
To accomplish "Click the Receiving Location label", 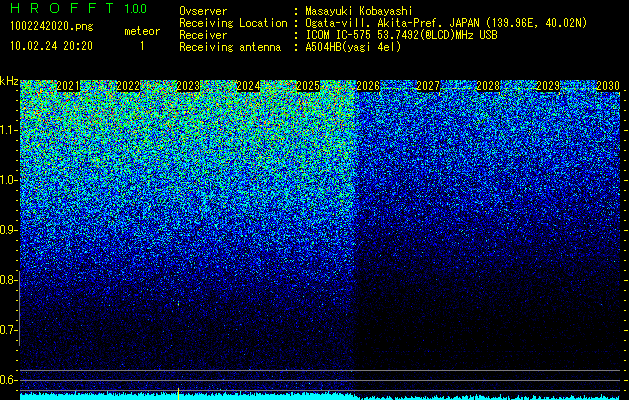I will tap(233, 23).
